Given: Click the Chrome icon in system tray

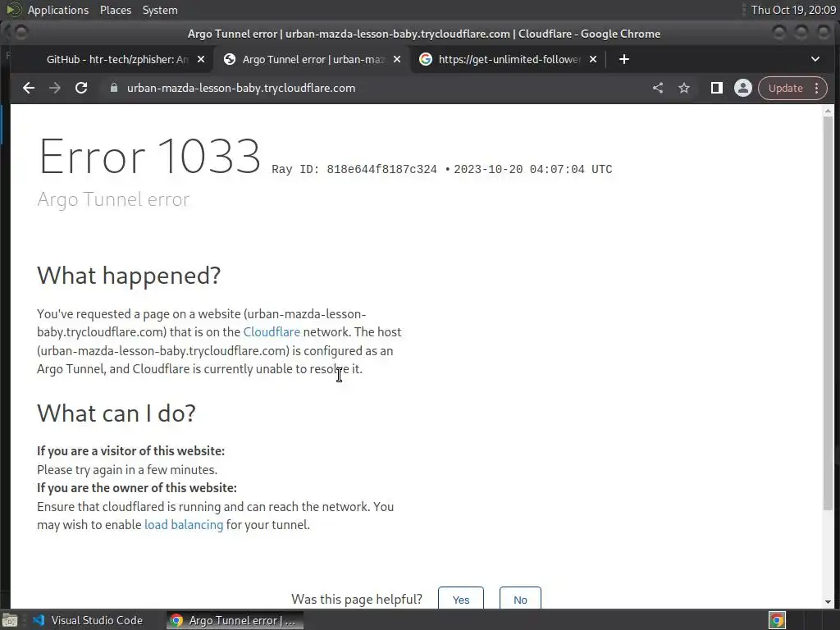Looking at the screenshot, I should pyautogui.click(x=777, y=620).
